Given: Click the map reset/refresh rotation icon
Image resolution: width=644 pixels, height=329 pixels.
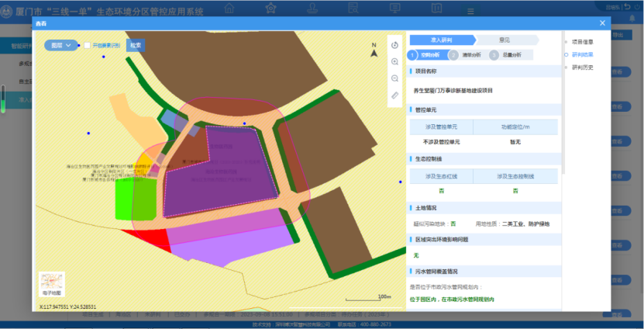Looking at the screenshot, I should click(x=394, y=46).
